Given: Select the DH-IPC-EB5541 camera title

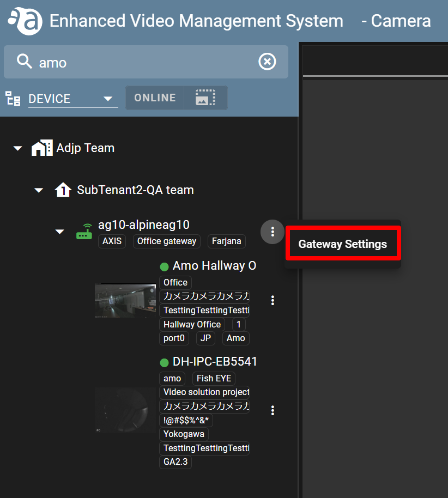Looking at the screenshot, I should (215, 361).
